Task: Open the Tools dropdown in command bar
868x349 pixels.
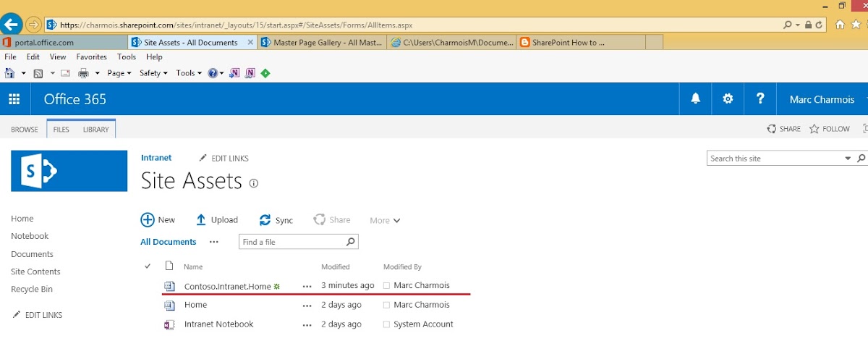Action: tap(189, 73)
